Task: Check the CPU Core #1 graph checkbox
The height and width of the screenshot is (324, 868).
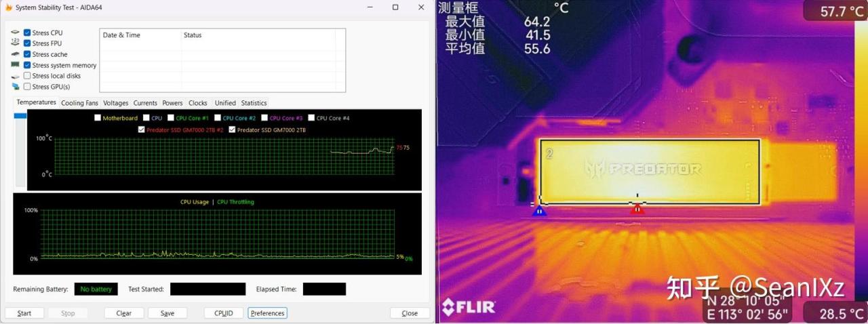Action: click(171, 118)
